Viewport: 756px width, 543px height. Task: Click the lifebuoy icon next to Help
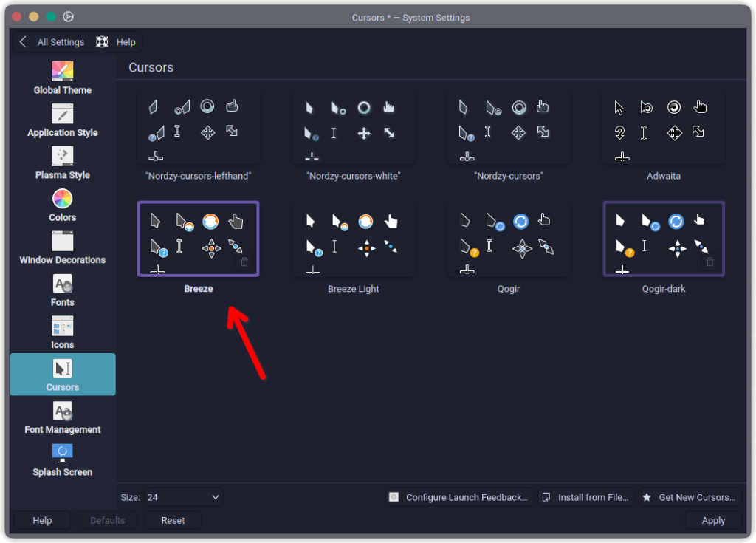pos(102,42)
